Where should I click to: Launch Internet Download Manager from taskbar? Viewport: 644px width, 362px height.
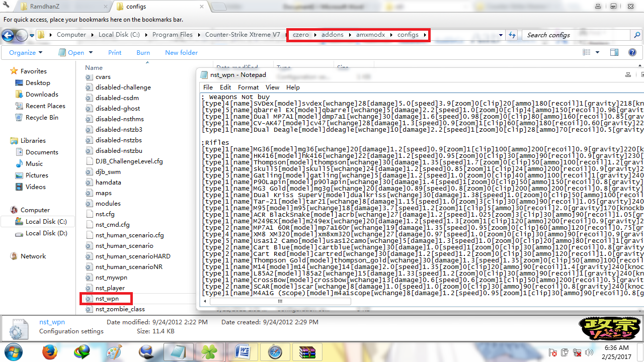[x=82, y=351]
